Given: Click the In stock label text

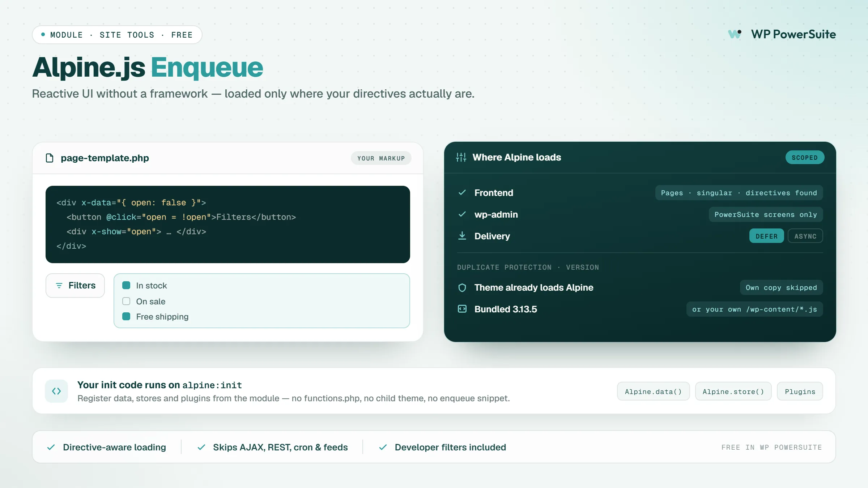Looking at the screenshot, I should pos(152,286).
